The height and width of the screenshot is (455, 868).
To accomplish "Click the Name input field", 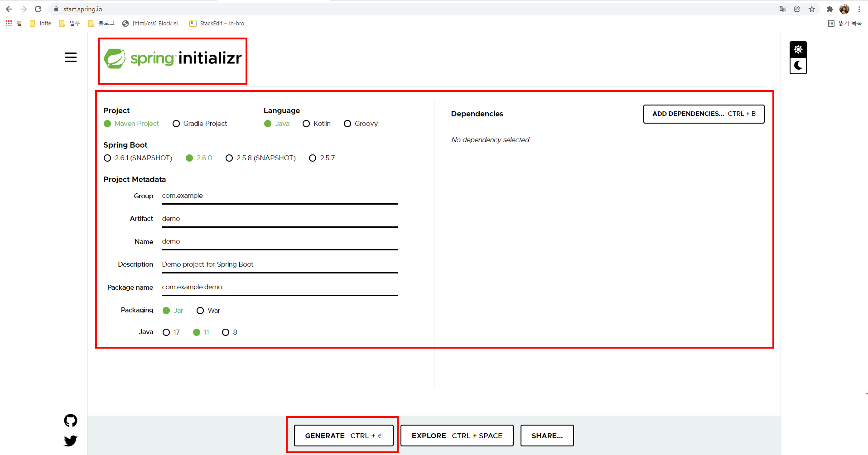I will click(280, 242).
